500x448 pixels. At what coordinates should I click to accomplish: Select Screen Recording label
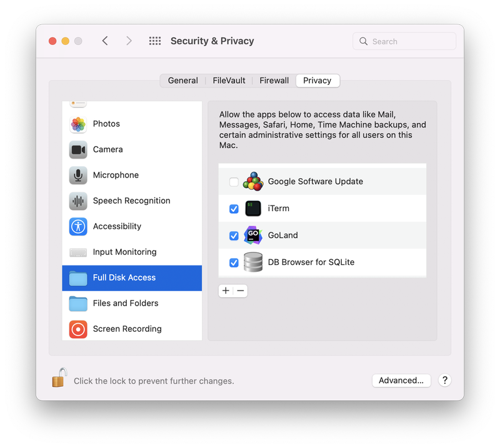[127, 329]
